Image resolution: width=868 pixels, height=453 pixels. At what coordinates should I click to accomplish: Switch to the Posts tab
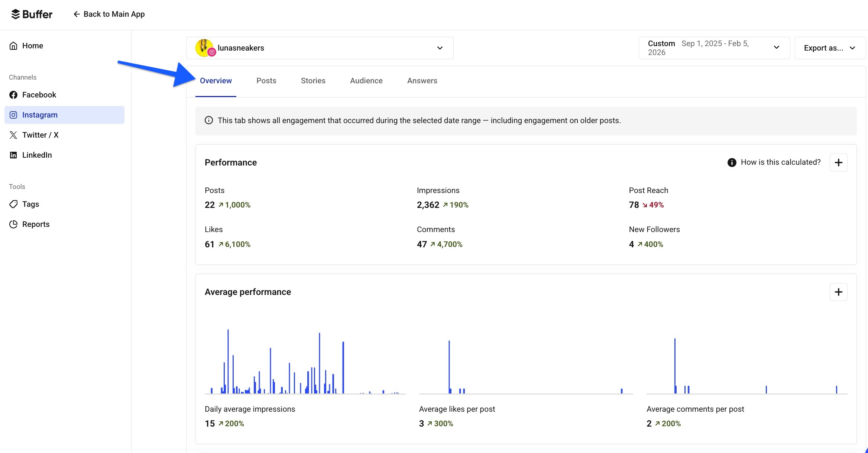[x=266, y=81]
